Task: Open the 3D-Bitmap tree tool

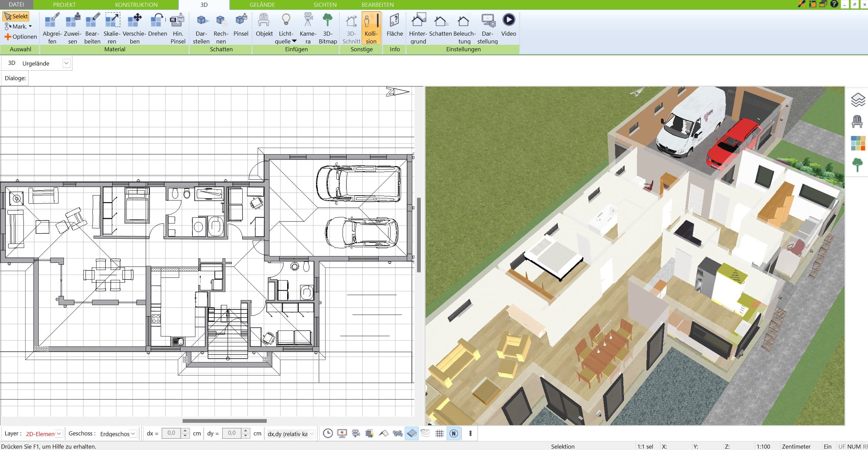Action: 328,28
